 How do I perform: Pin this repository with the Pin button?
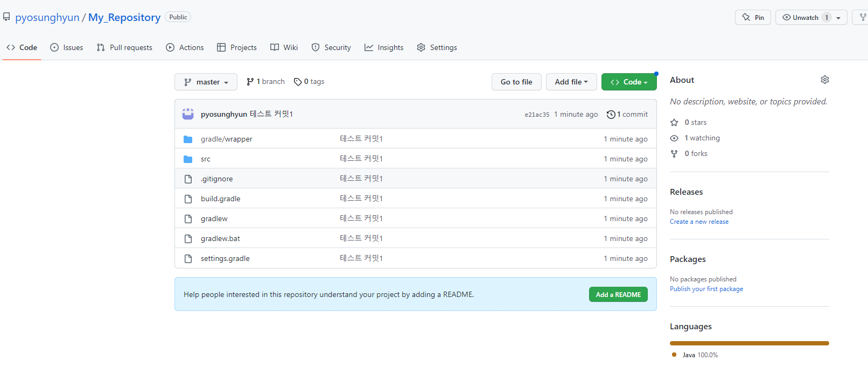(x=753, y=17)
